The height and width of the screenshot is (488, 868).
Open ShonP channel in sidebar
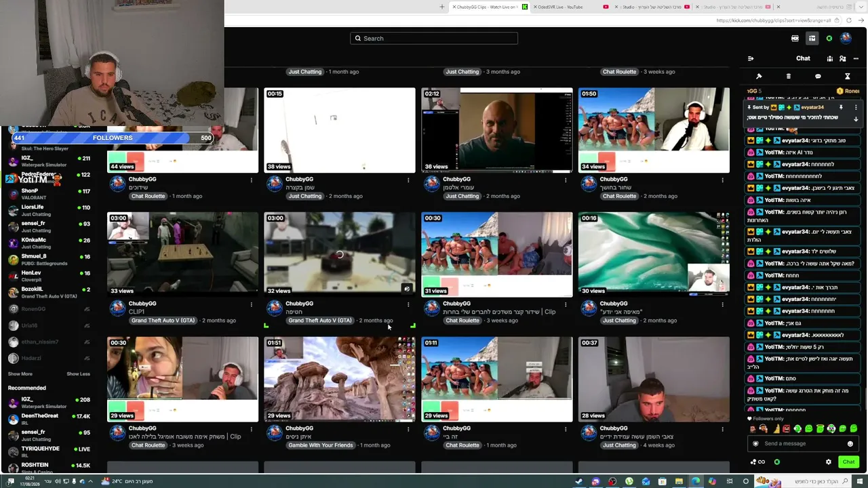(49, 194)
